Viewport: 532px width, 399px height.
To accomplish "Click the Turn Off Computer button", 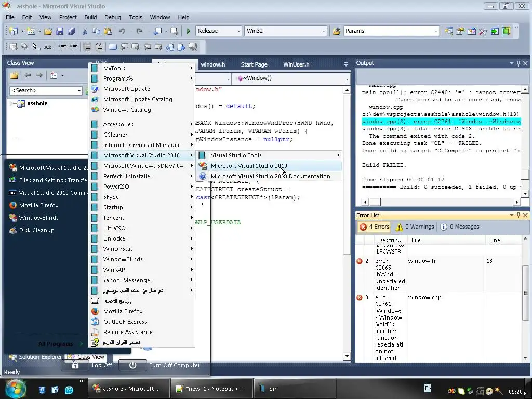I will [x=160, y=365].
